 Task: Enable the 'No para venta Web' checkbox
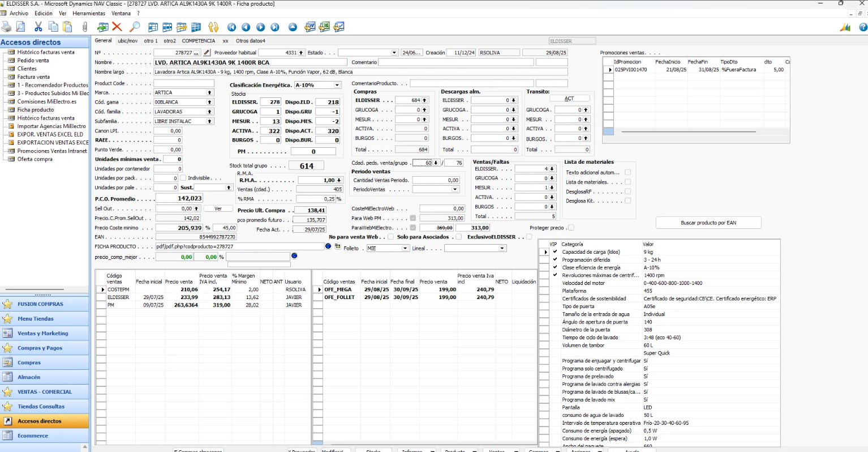390,237
